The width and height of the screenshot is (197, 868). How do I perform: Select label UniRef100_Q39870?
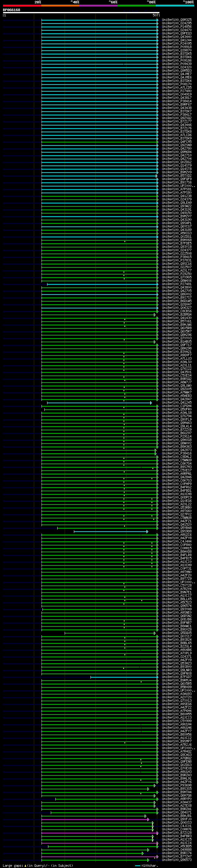[x=177, y=50]
